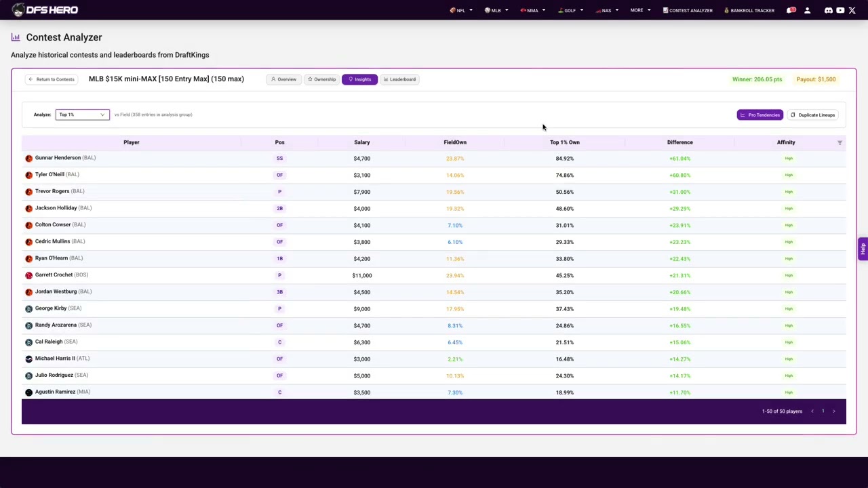Image resolution: width=868 pixels, height=488 pixels.
Task: Open the YouTube link icon
Action: (x=840, y=10)
